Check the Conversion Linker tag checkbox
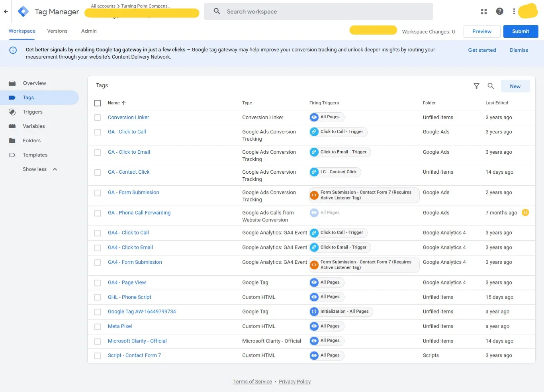The width and height of the screenshot is (544, 392). (98, 118)
